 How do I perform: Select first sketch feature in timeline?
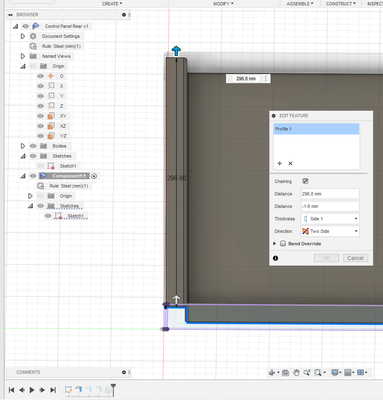(68, 389)
